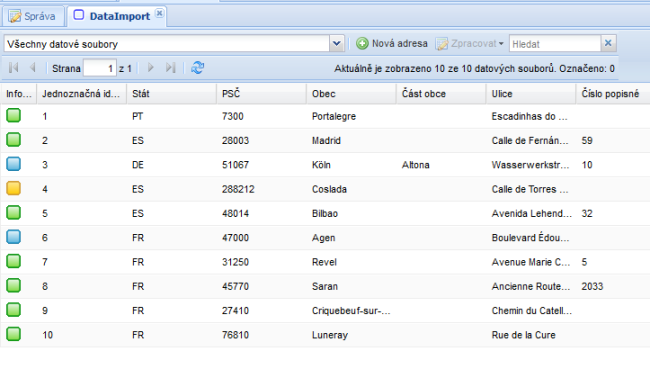
Task: Switch to the Správa tab
Action: [x=33, y=17]
